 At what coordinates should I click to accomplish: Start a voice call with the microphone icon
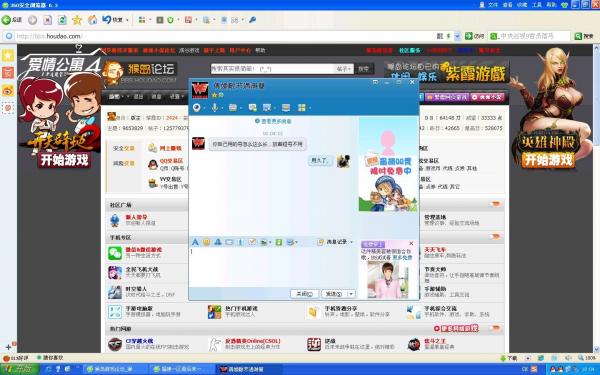[215, 108]
